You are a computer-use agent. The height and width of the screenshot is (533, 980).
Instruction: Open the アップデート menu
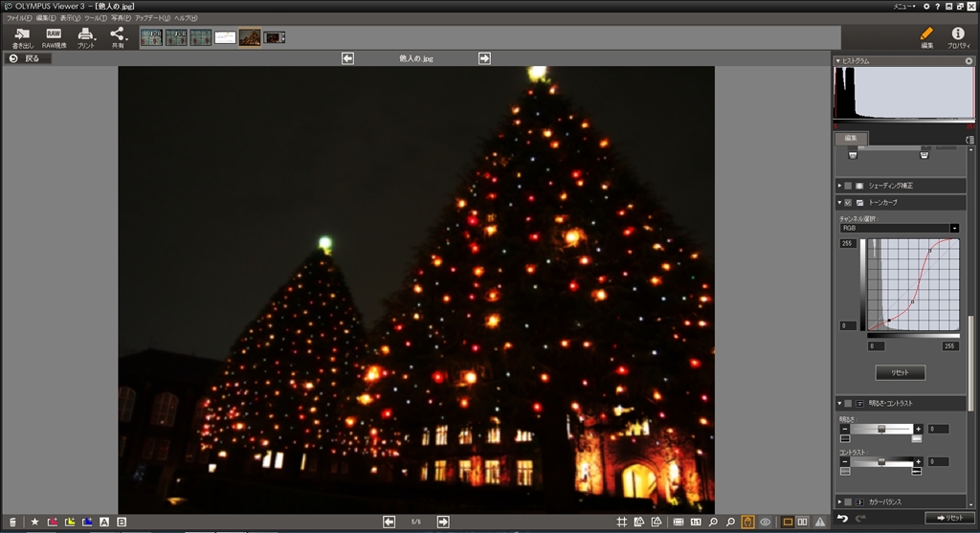[x=152, y=18]
